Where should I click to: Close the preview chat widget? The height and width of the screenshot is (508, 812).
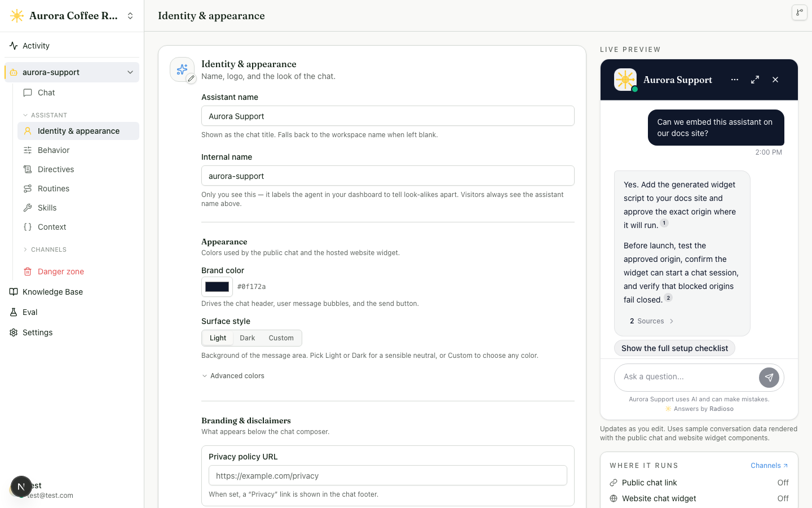[775, 80]
